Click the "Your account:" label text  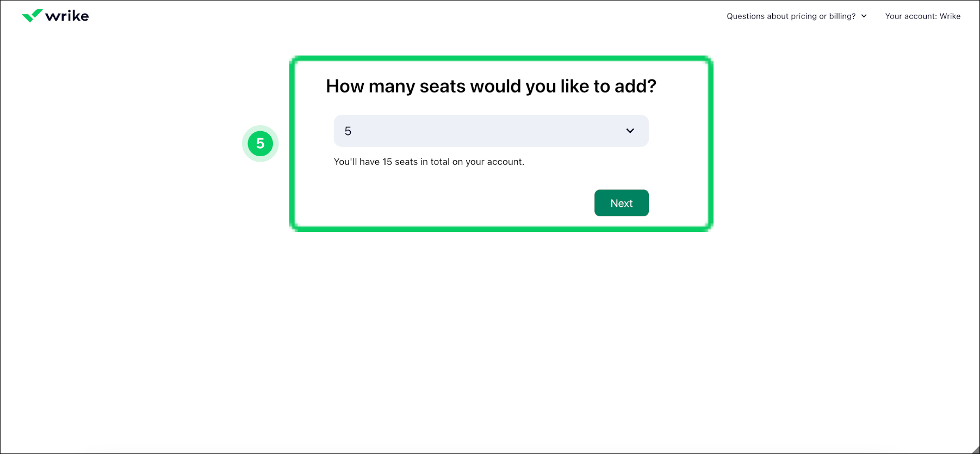pyautogui.click(x=911, y=16)
